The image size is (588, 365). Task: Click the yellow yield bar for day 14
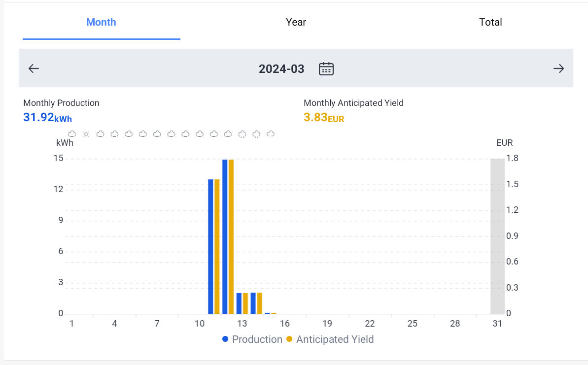click(x=259, y=303)
